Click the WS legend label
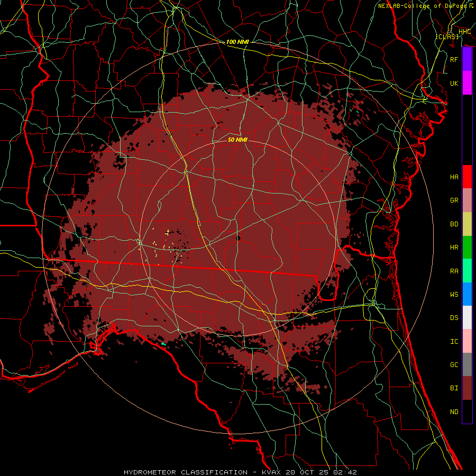This screenshot has width=476, height=476. 454,294
